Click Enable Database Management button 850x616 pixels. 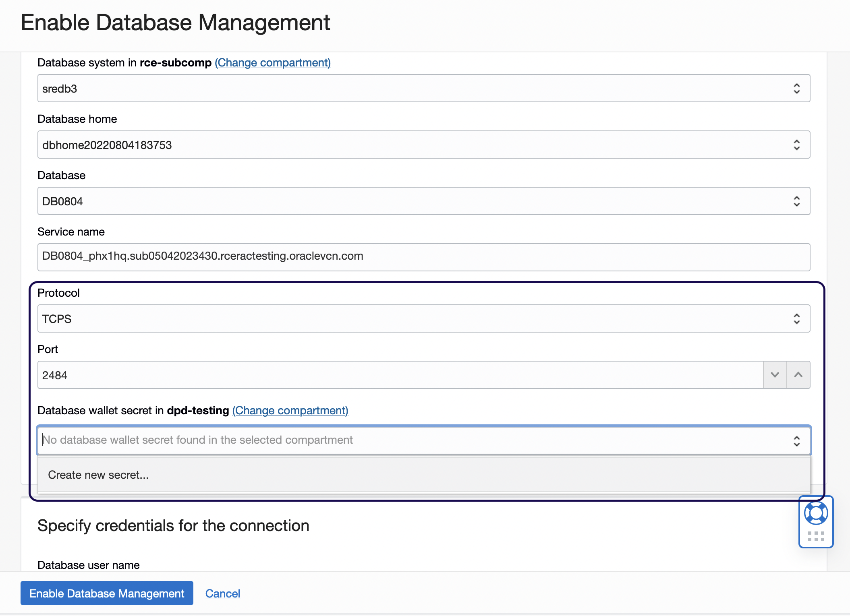click(x=107, y=593)
